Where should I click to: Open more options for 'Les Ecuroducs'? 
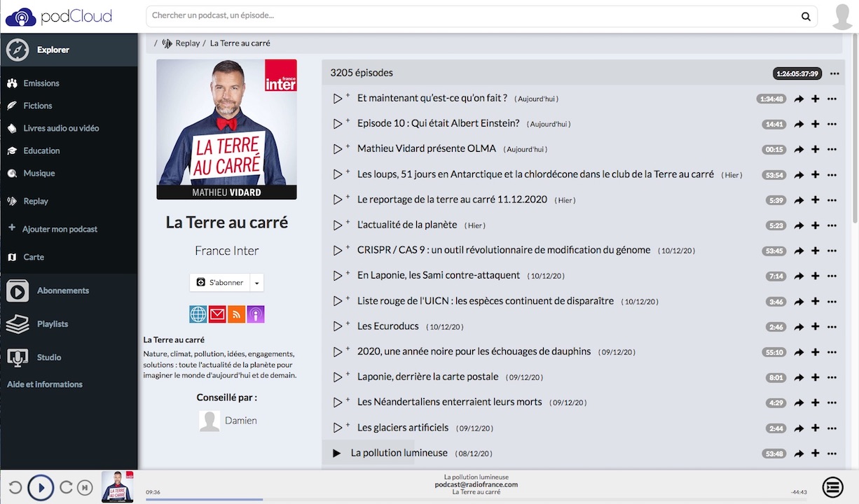tap(832, 327)
